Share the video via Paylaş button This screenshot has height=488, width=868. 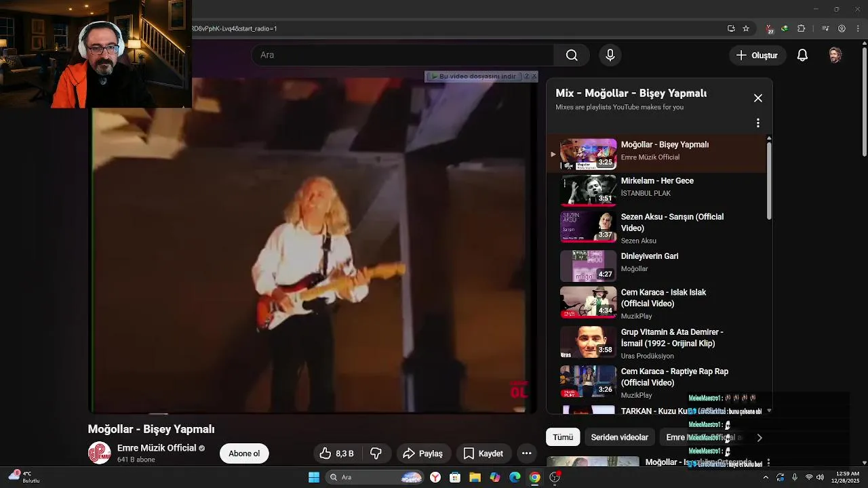click(x=422, y=453)
